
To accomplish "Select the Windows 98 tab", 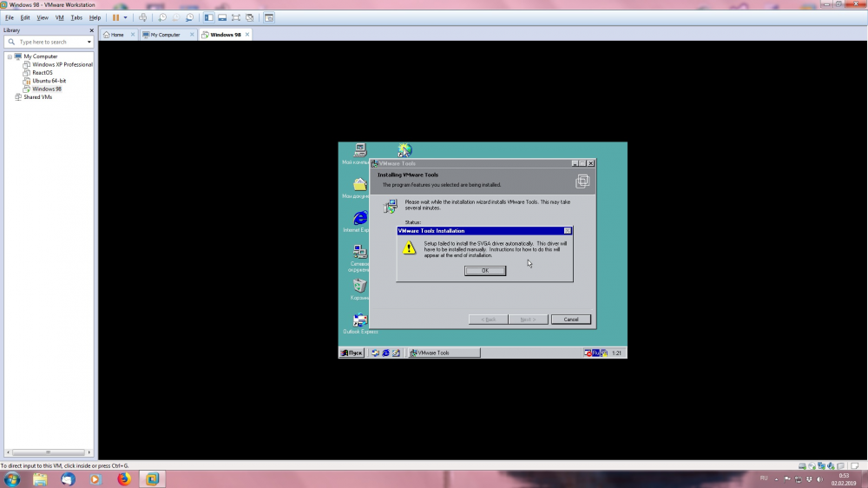I will click(x=226, y=35).
